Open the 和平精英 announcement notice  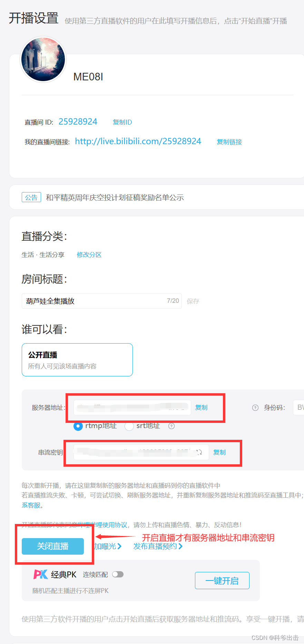click(x=115, y=197)
